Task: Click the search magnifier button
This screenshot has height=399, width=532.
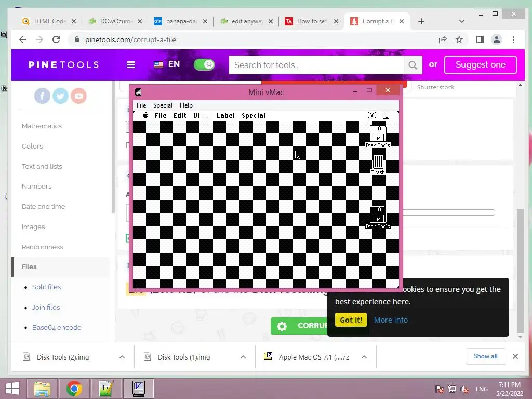Action: click(413, 65)
